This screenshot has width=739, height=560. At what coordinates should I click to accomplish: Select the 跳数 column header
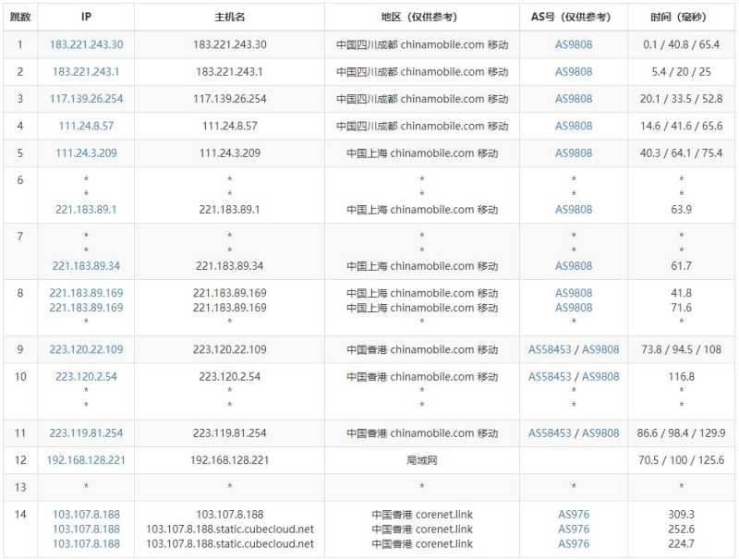(20, 17)
